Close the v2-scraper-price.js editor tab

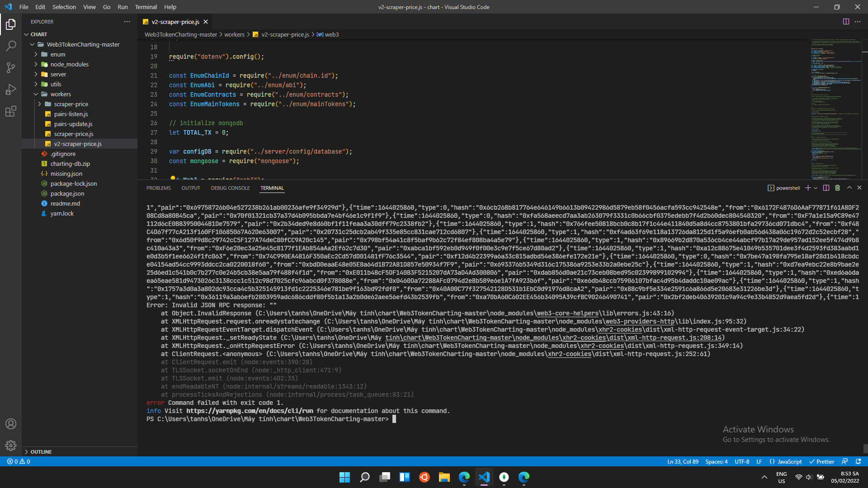click(x=206, y=22)
